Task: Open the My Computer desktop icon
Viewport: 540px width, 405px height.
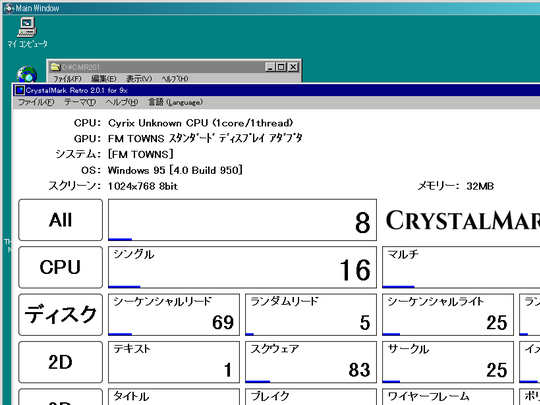Action: (x=27, y=32)
